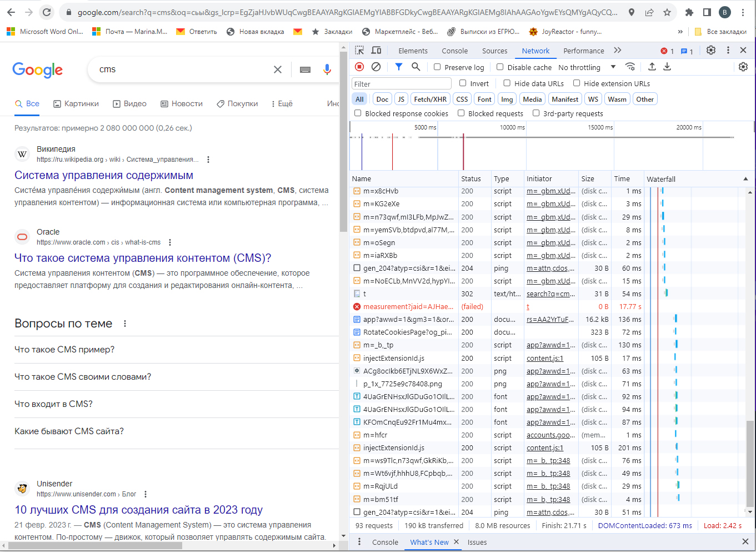This screenshot has width=756, height=552.
Task: Open Oracle CMS result link
Action: click(x=143, y=258)
